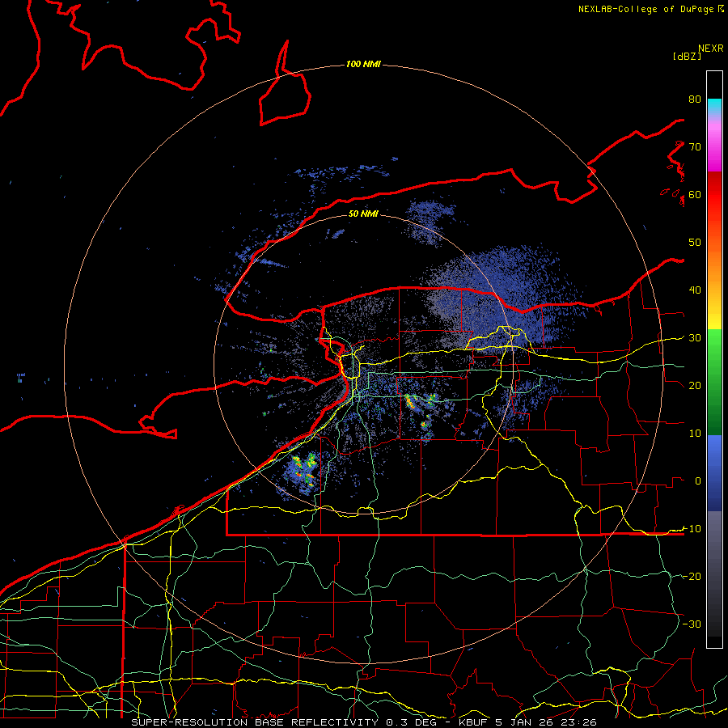Click the NEXLAB-College of DuPage credit text
Image resolution: width=728 pixels, height=728 pixels.
click(x=645, y=9)
